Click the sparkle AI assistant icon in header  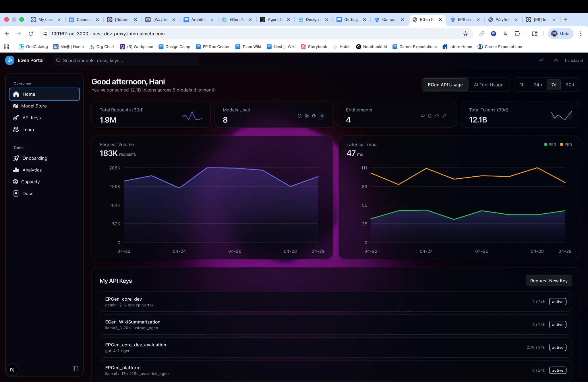pos(541,60)
